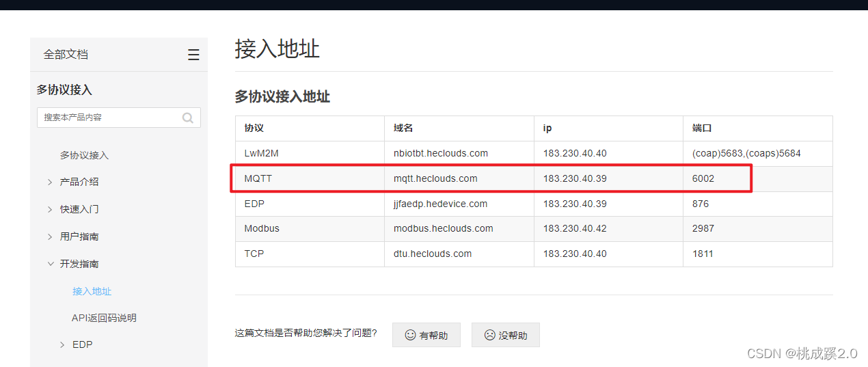This screenshot has height=367, width=868.
Task: Click the smiley face icon on 有帮助
Action: pyautogui.click(x=411, y=335)
